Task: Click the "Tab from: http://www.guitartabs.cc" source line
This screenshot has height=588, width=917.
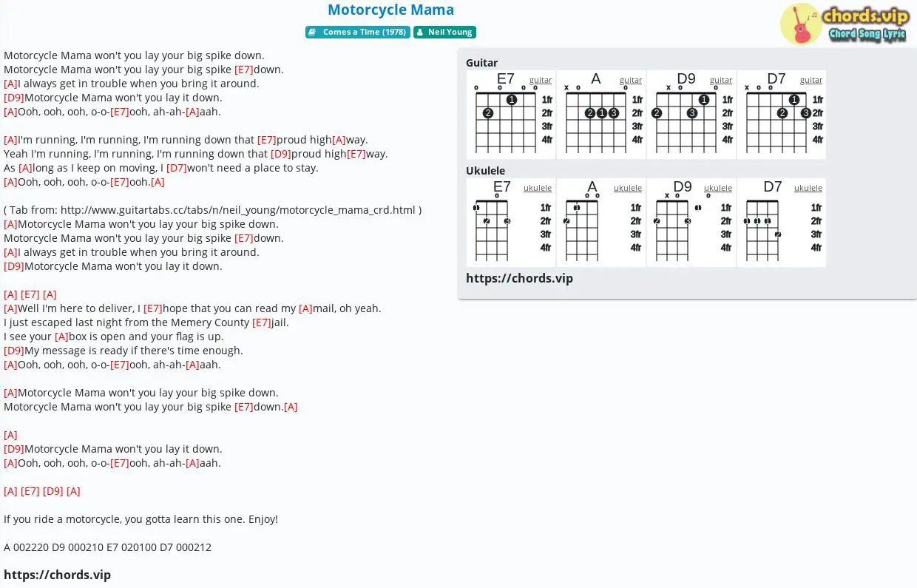Action: click(212, 210)
